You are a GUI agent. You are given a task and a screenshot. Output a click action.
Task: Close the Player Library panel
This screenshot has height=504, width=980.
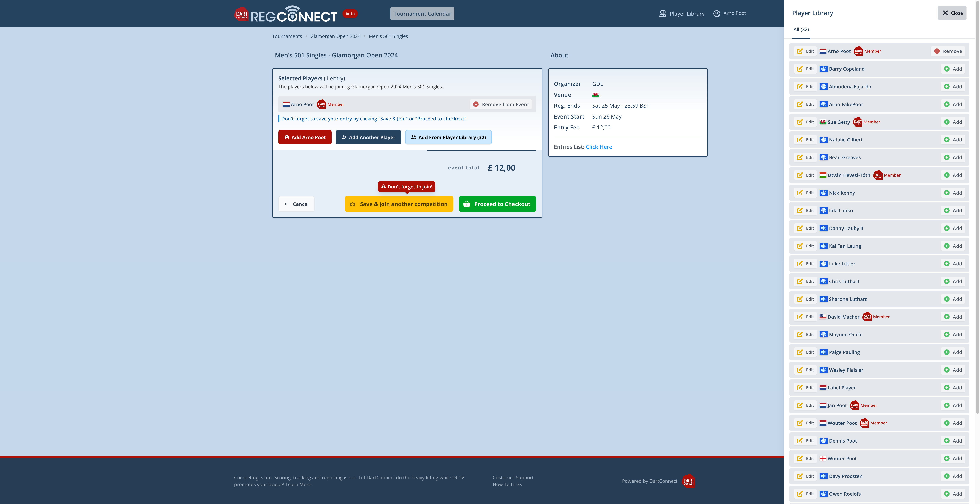tap(952, 13)
